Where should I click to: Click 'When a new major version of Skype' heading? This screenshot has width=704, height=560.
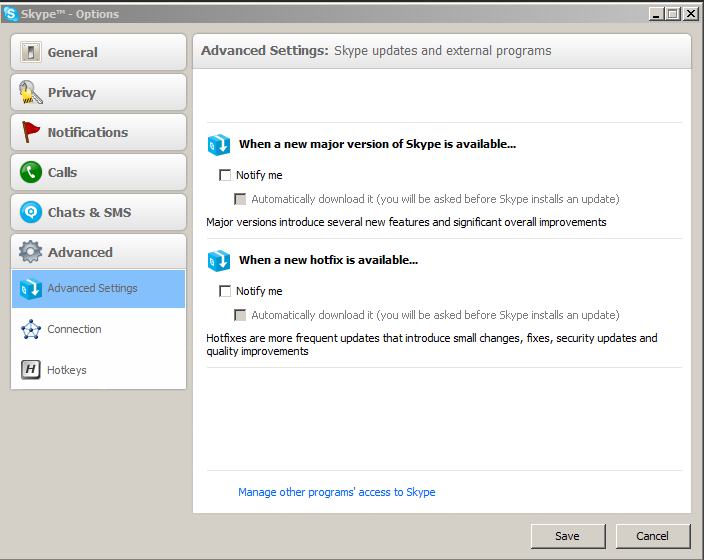[377, 144]
